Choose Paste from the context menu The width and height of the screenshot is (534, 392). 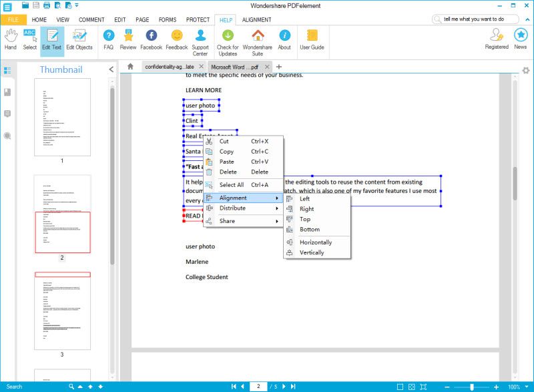click(x=244, y=162)
